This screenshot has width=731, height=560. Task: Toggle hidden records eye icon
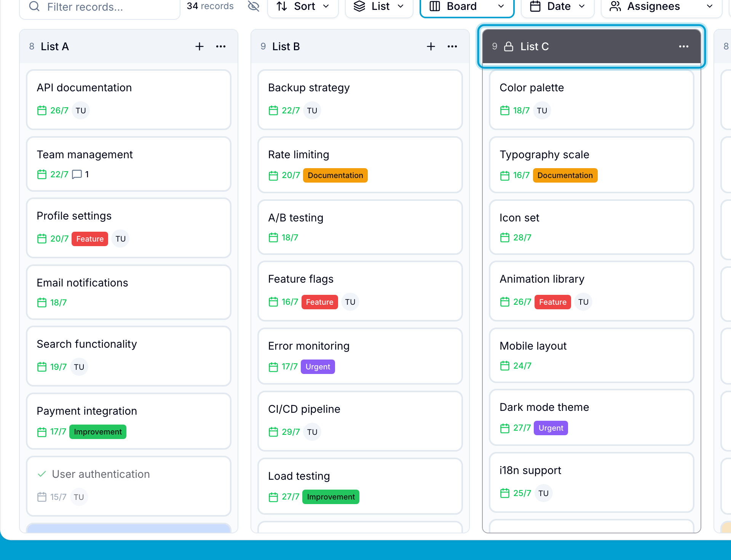254,6
